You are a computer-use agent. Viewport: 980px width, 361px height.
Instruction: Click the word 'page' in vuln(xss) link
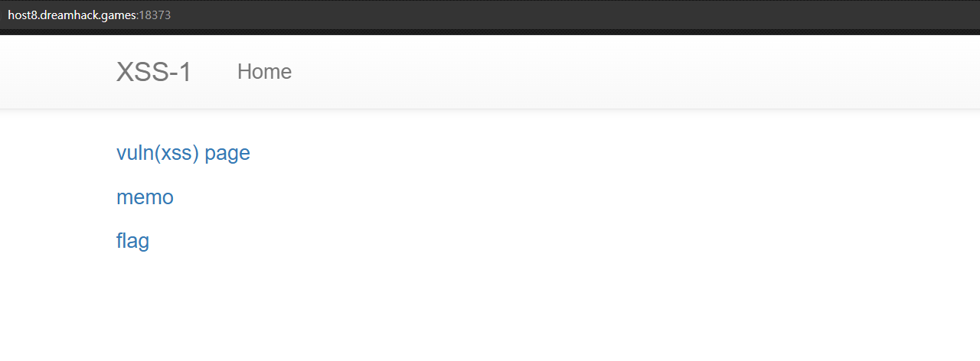click(227, 154)
